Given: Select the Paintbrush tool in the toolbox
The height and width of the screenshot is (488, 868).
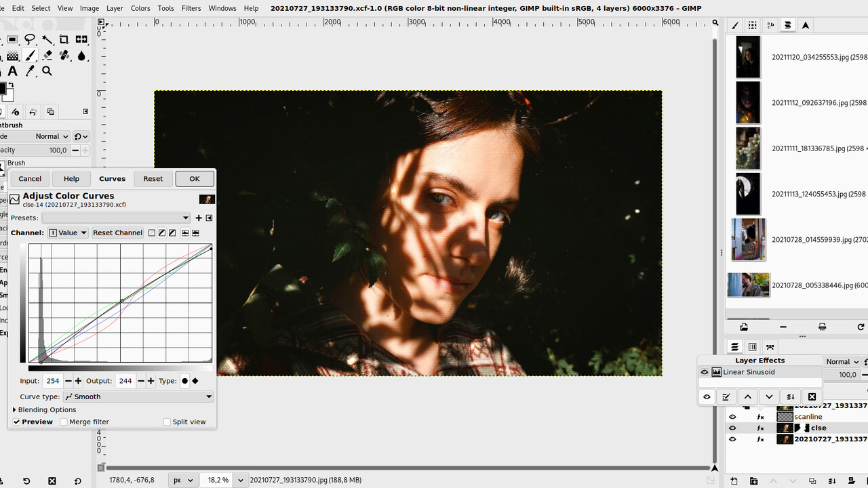Looking at the screenshot, I should (30, 56).
